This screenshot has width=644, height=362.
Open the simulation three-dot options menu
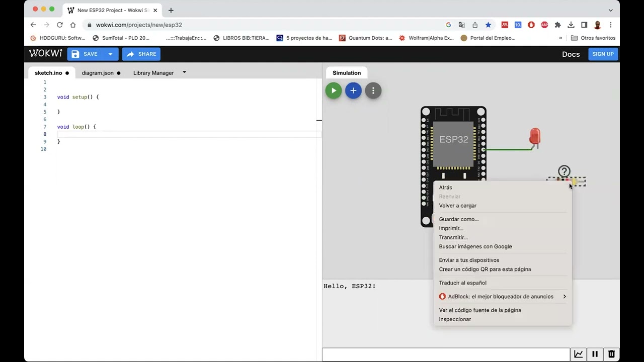tap(373, 90)
